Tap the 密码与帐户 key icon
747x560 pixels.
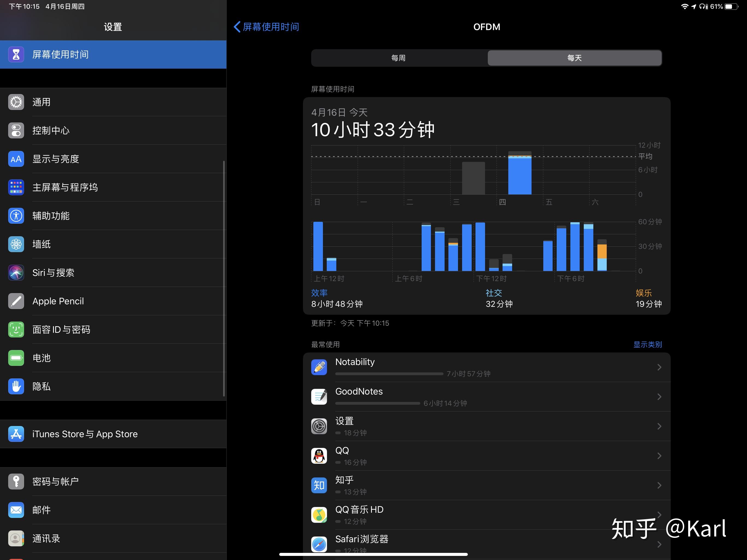point(16,481)
